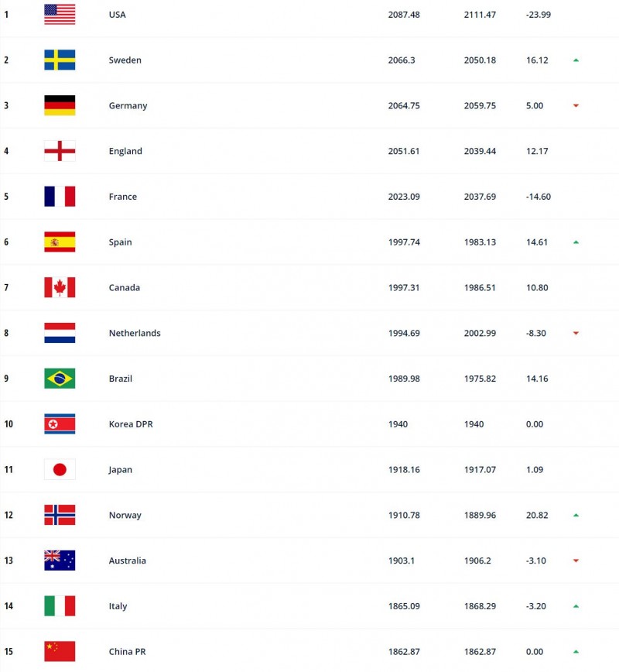
Task: Click the Japan flag icon
Action: pyautogui.click(x=60, y=470)
